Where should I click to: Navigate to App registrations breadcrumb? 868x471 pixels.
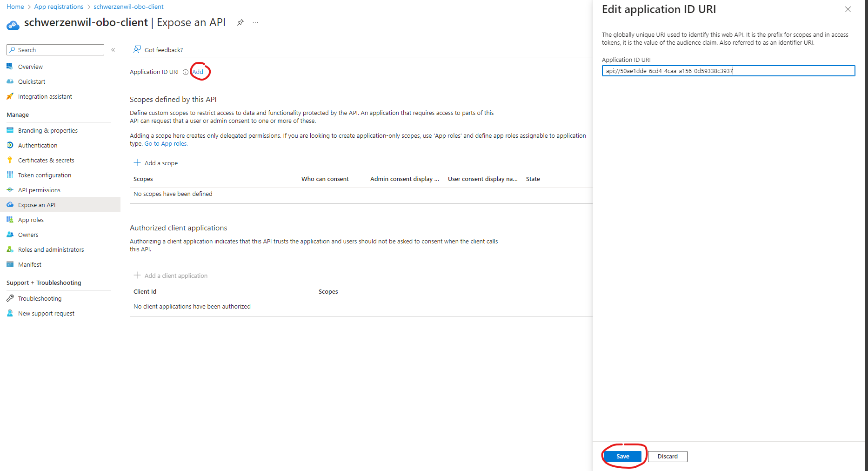(59, 7)
